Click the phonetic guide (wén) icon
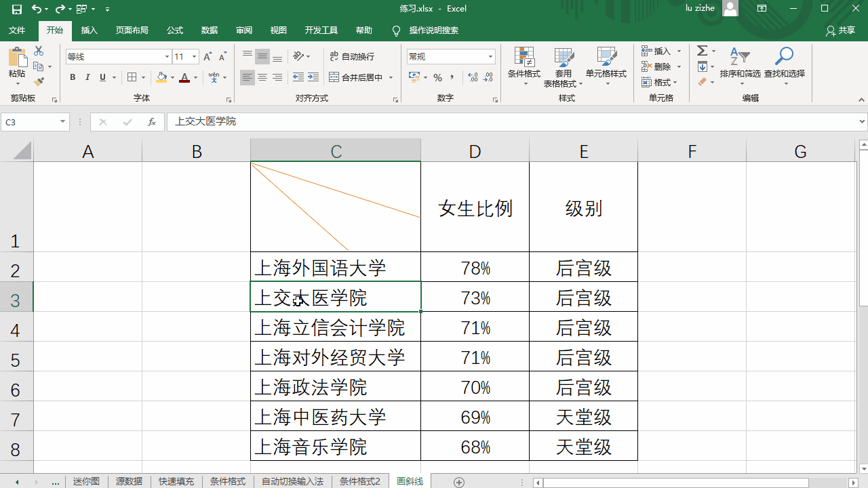Screen dimensions: 868x488 coord(214,78)
